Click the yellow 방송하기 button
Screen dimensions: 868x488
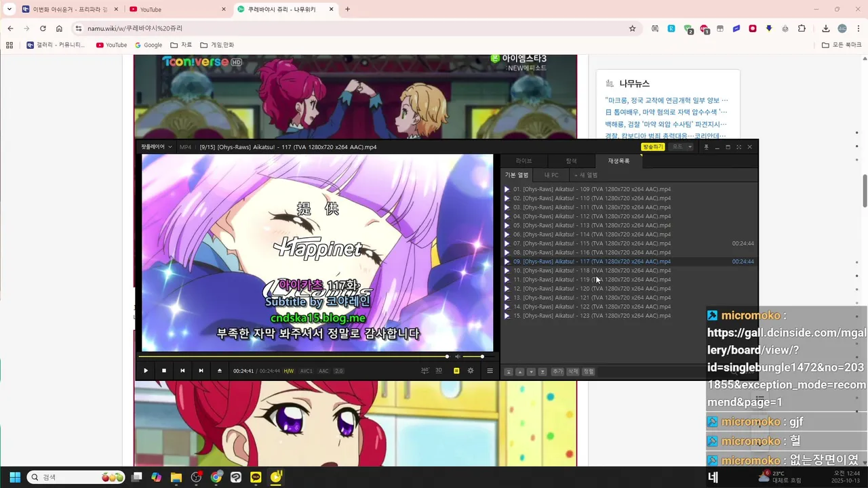pyautogui.click(x=652, y=147)
